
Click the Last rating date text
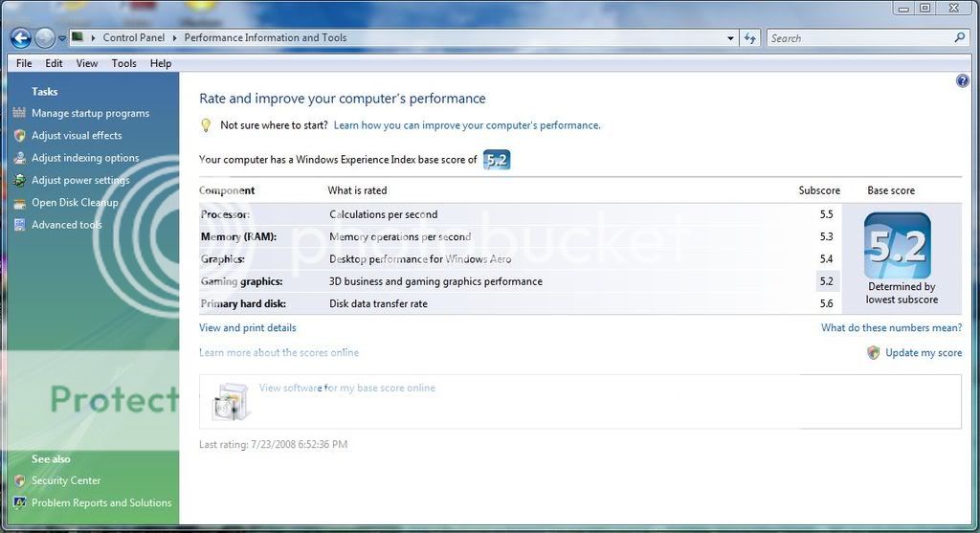point(273,444)
